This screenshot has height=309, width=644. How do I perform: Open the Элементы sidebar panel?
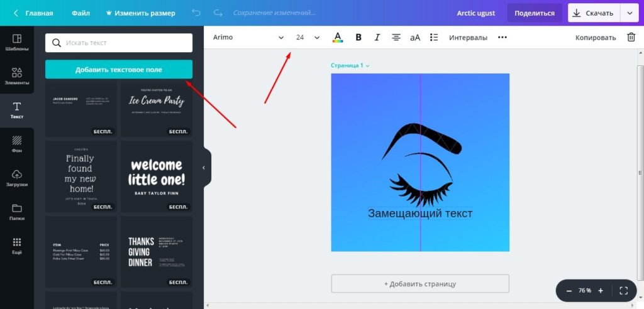pyautogui.click(x=17, y=76)
